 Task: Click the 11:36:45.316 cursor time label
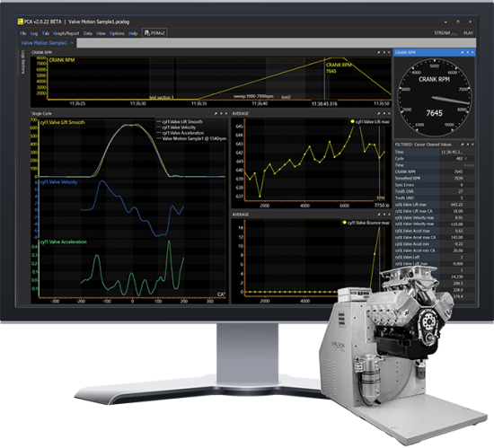(x=324, y=104)
